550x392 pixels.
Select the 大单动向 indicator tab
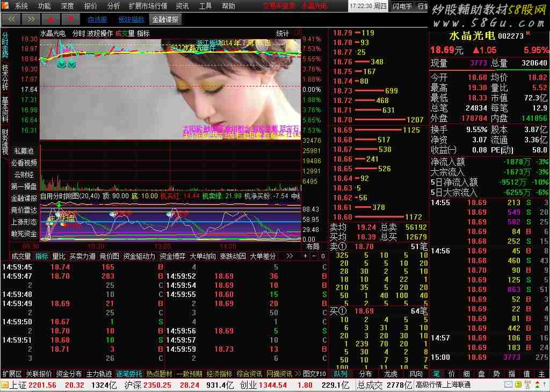(202, 256)
